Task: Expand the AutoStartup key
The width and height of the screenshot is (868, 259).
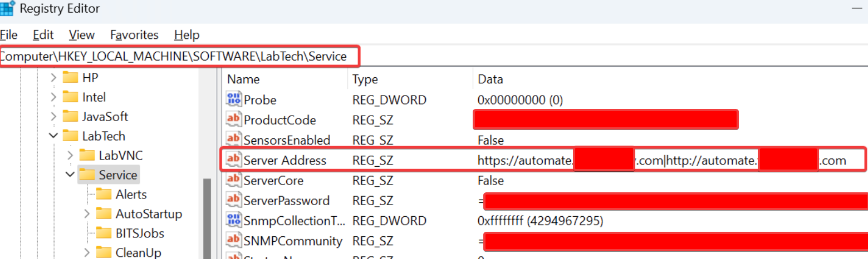Action: pyautogui.click(x=87, y=214)
